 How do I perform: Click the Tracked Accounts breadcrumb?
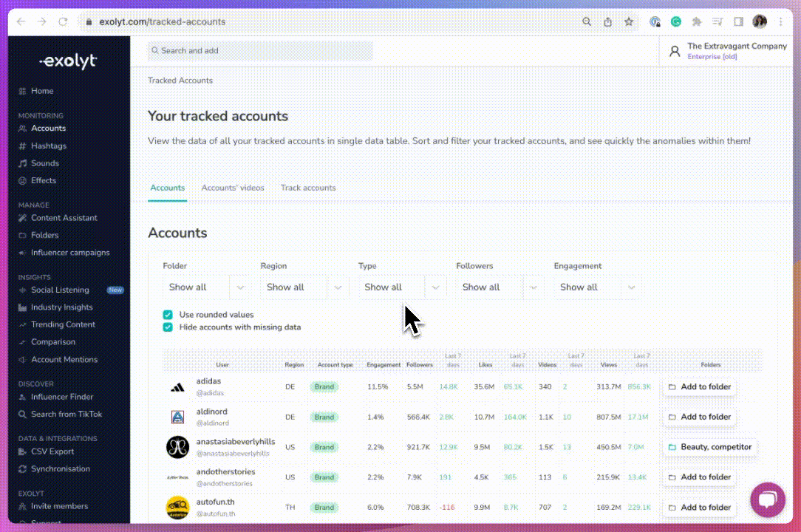coord(180,81)
